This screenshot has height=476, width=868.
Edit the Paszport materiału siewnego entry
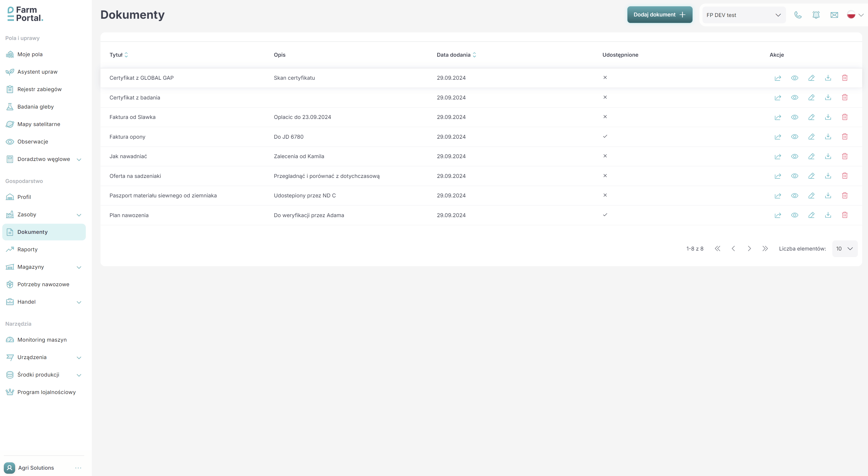pos(811,195)
